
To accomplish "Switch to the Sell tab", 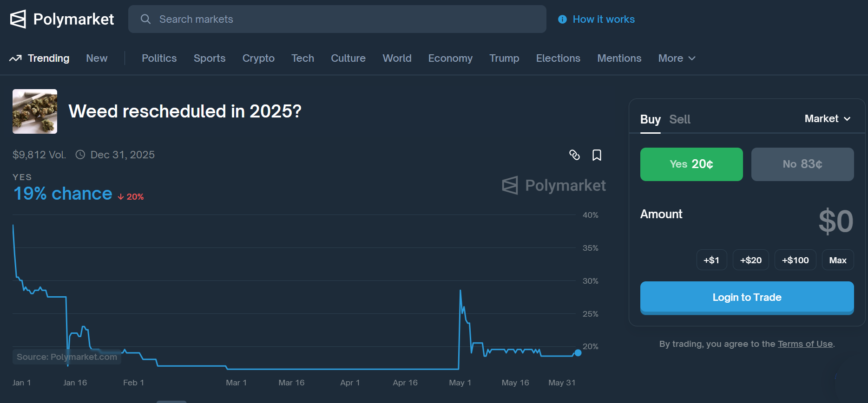I will 680,119.
